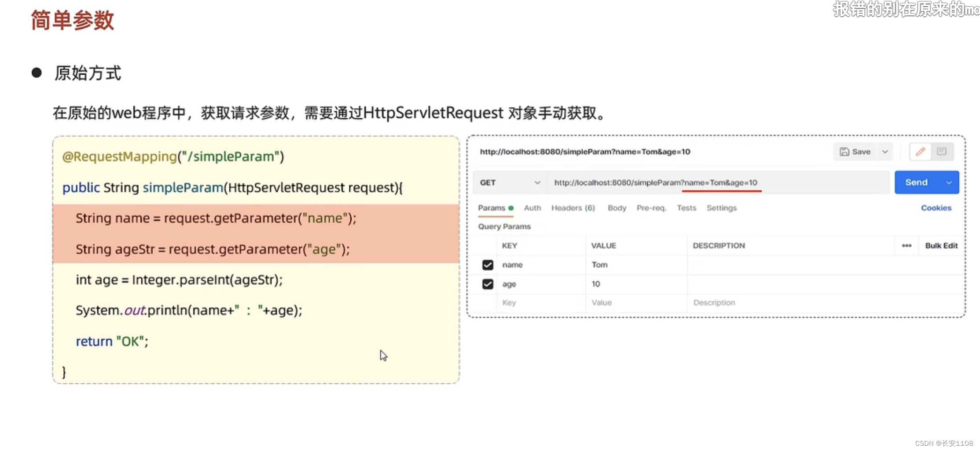This screenshot has width=980, height=451.
Task: Open the Headers (6) tab
Action: click(x=573, y=208)
